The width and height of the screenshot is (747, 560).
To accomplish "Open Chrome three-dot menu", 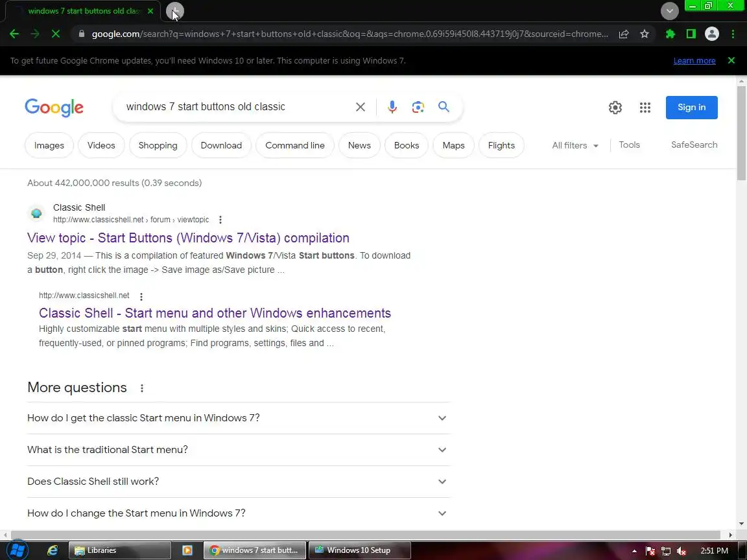I will point(733,34).
